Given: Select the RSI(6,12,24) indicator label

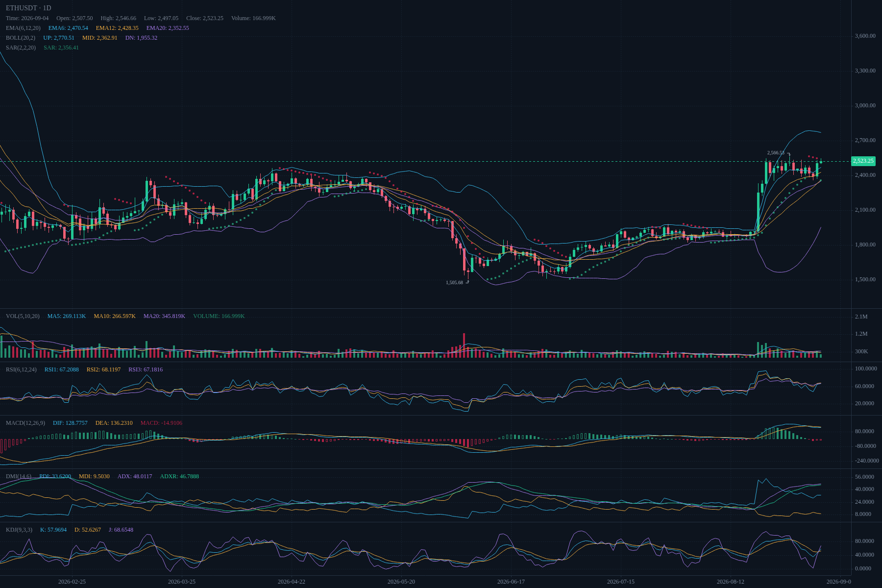Looking at the screenshot, I should click(x=21, y=369).
